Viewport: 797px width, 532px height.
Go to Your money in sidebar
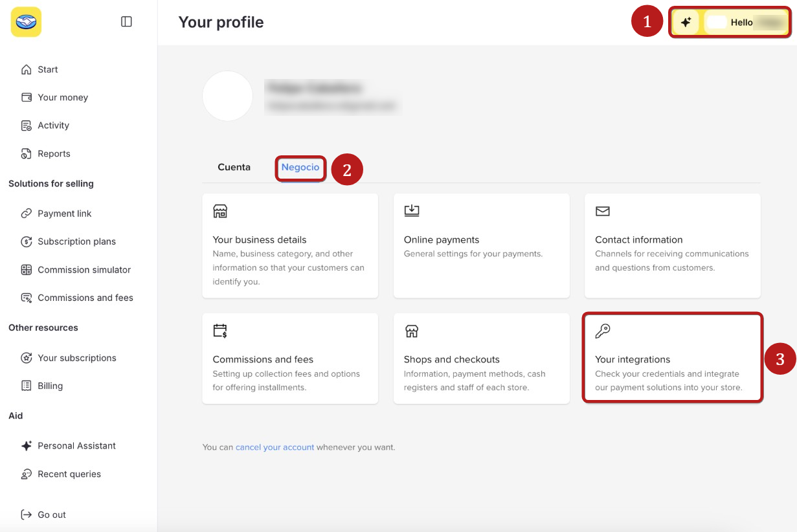pos(63,98)
